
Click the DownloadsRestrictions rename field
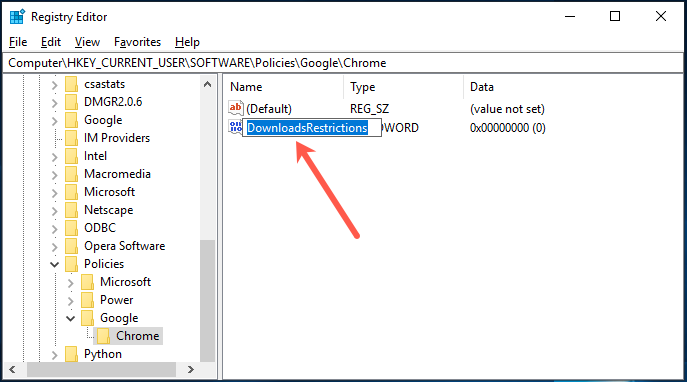coord(312,127)
